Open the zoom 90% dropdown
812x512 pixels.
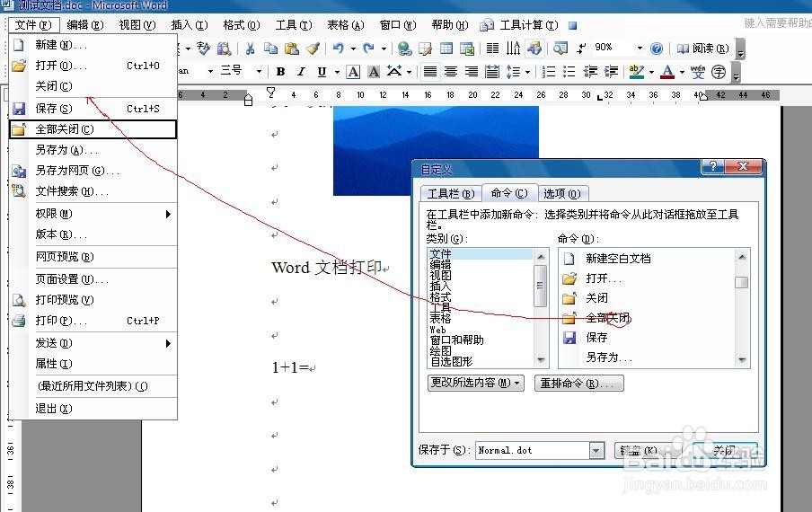[640, 49]
